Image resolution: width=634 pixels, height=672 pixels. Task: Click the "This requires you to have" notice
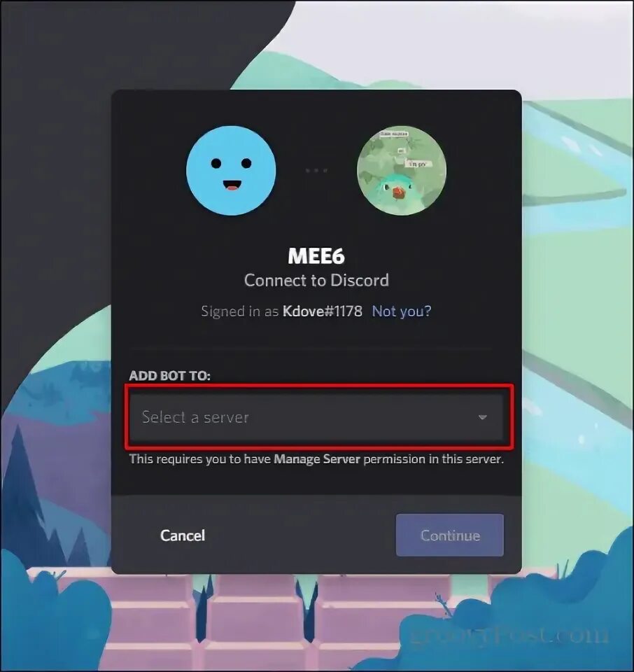coord(200,459)
